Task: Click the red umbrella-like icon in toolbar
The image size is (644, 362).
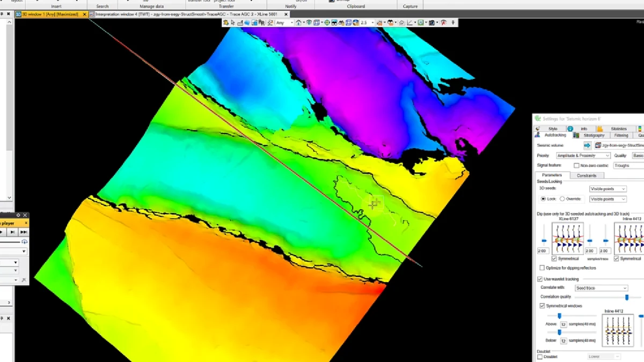Action: coord(443,23)
